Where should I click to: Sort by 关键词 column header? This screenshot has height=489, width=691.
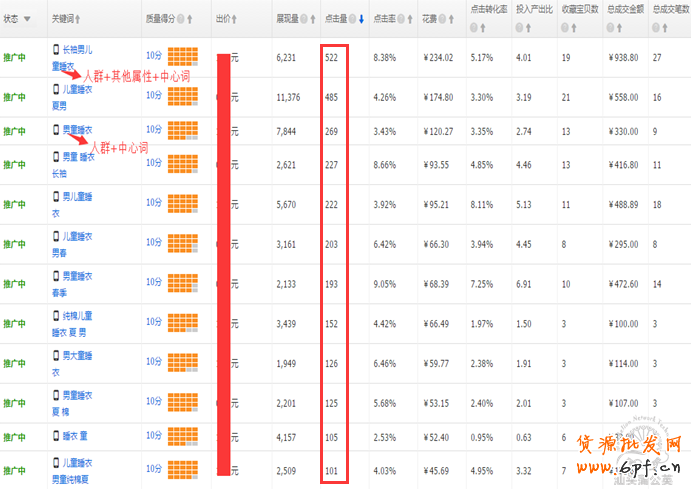click(78, 19)
